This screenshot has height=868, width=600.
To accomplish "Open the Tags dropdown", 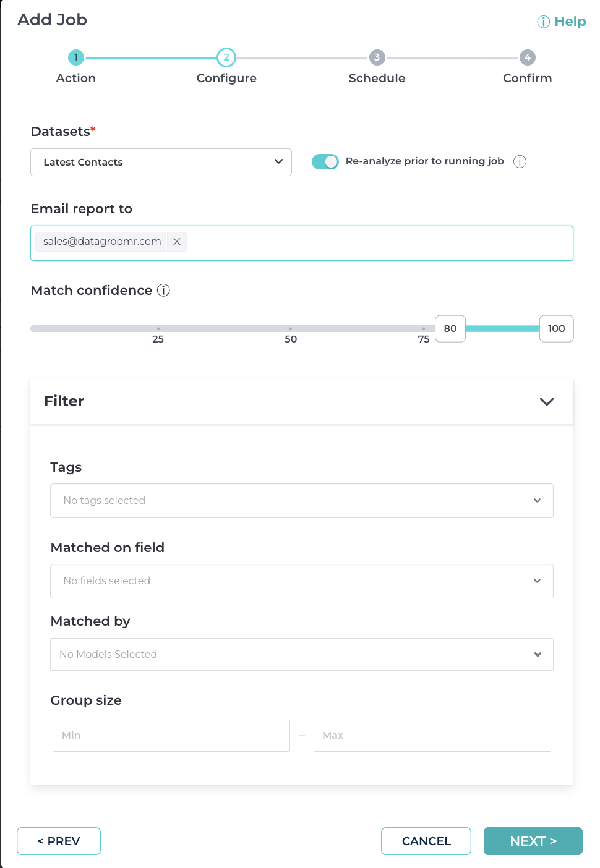I will pos(301,501).
